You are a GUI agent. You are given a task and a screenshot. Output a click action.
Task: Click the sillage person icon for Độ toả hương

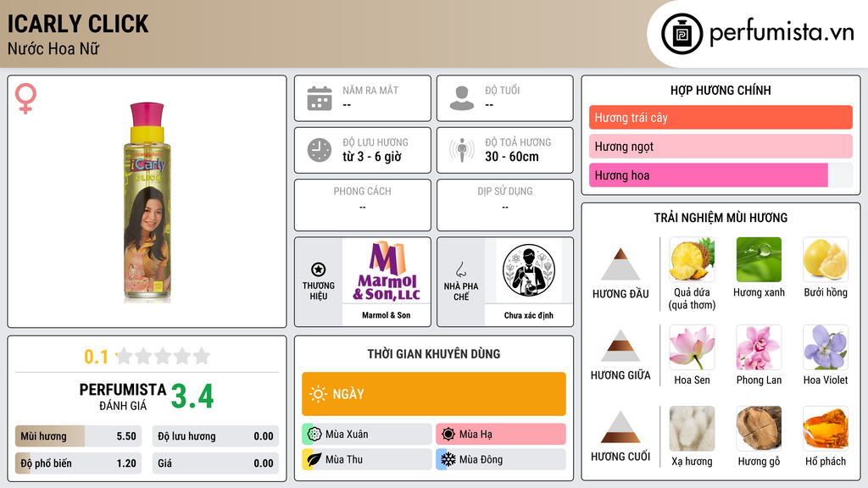pyautogui.click(x=462, y=150)
